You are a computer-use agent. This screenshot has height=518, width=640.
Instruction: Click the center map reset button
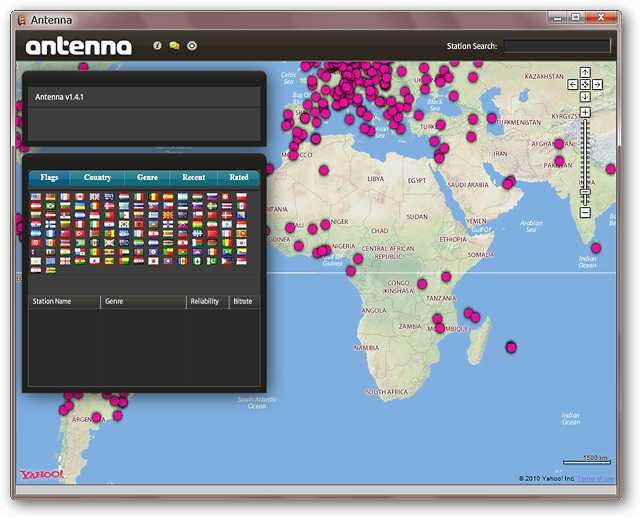pyautogui.click(x=585, y=85)
